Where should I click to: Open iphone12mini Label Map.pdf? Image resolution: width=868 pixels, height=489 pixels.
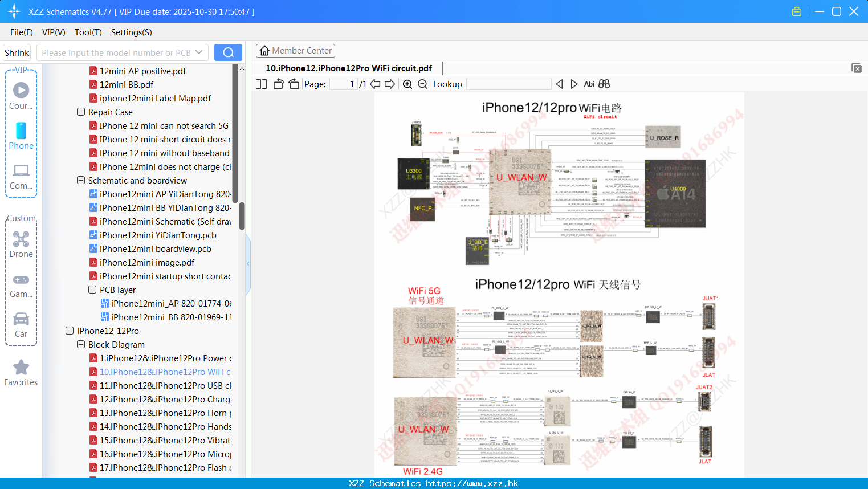click(x=155, y=98)
